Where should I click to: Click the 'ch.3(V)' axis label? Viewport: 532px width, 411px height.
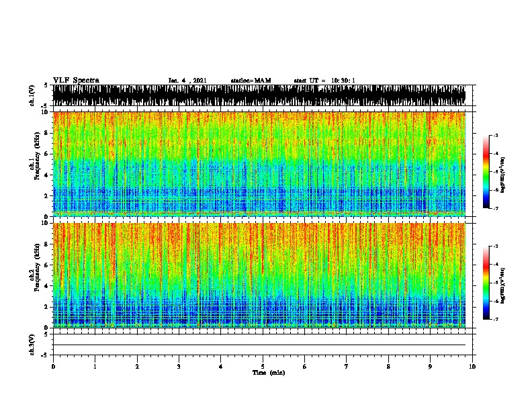[32, 345]
